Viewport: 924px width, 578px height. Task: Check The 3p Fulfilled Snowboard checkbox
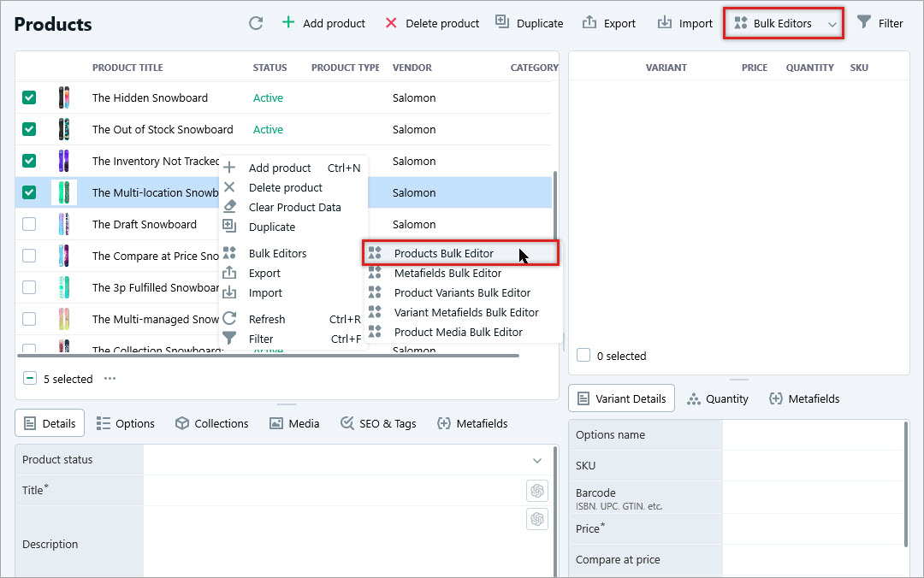29,287
